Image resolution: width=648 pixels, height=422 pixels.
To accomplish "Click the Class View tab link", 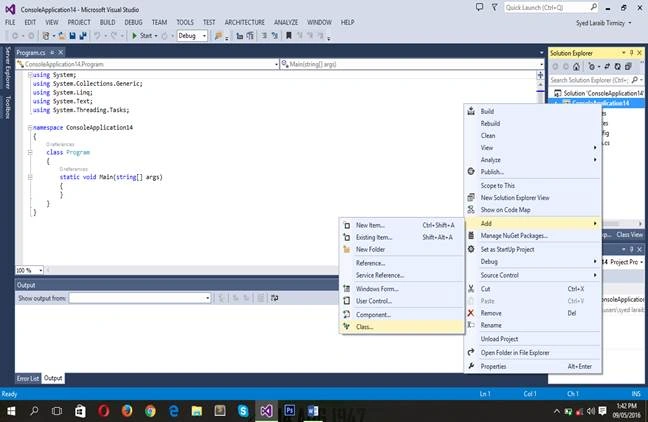I will [x=629, y=235].
